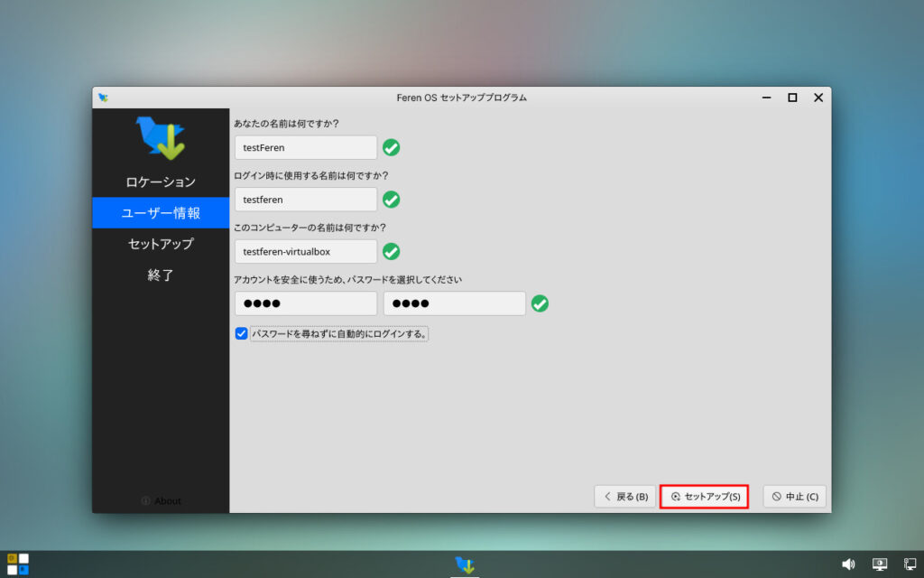Click the あなたの名前は何ですか? label
This screenshot has width=924, height=578.
286,124
